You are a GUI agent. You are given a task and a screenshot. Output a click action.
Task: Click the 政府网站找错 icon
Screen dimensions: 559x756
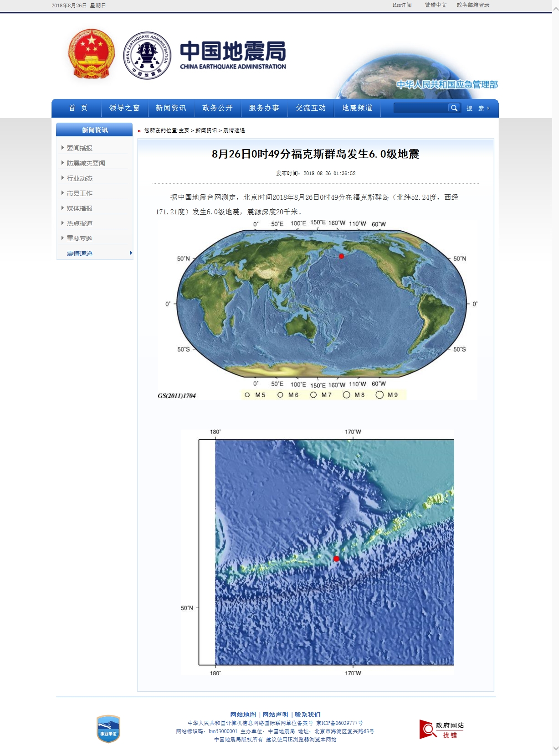pyautogui.click(x=441, y=730)
